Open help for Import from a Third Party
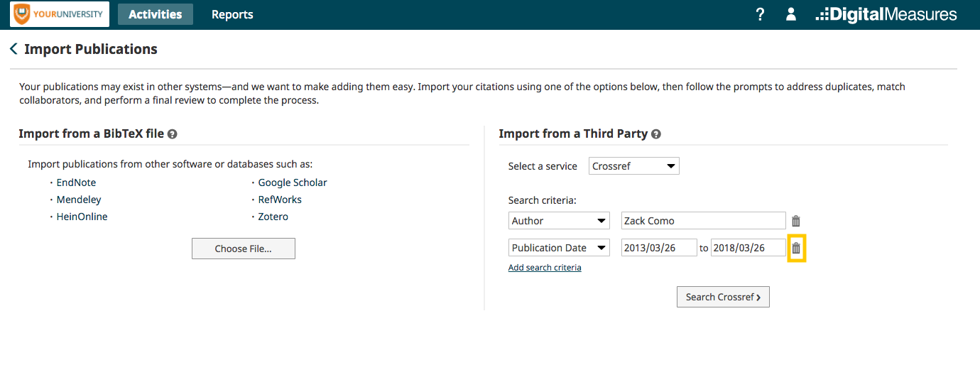This screenshot has height=365, width=980. 656,134
